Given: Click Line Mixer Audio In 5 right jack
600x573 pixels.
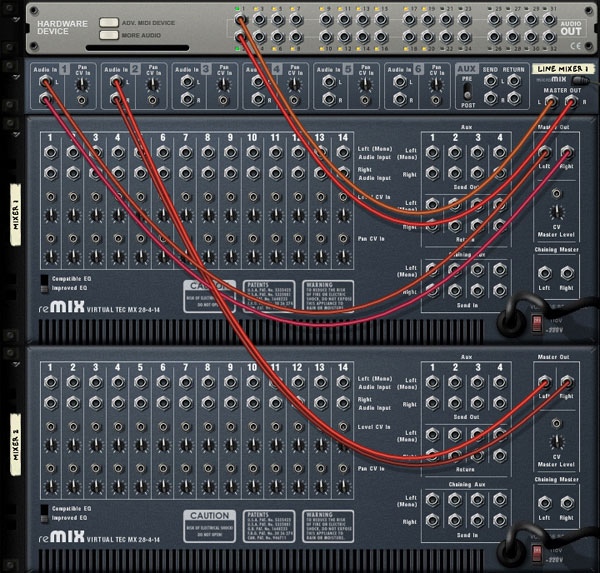Looking at the screenshot, I should pos(329,100).
